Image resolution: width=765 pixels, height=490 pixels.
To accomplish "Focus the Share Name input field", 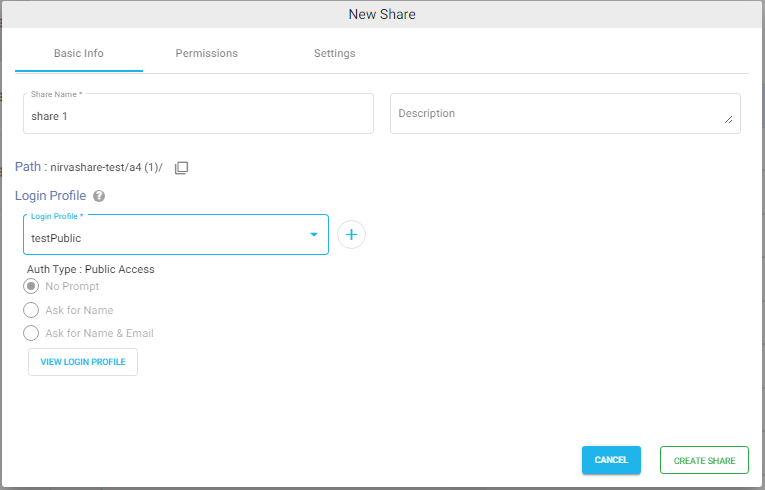I will (x=199, y=114).
